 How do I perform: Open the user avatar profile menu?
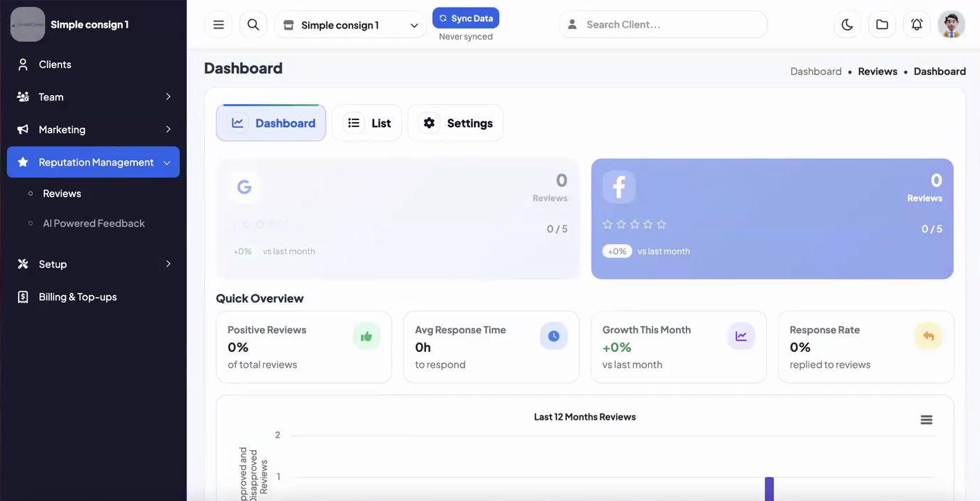pyautogui.click(x=952, y=24)
